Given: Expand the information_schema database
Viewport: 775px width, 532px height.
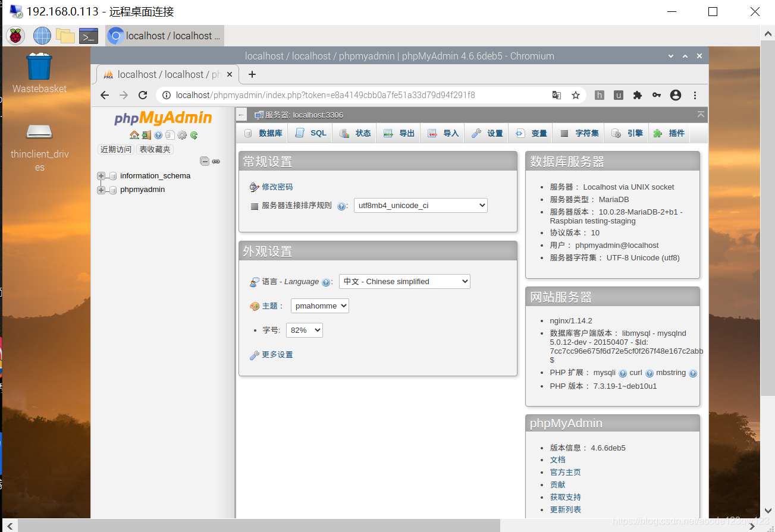Looking at the screenshot, I should point(101,176).
